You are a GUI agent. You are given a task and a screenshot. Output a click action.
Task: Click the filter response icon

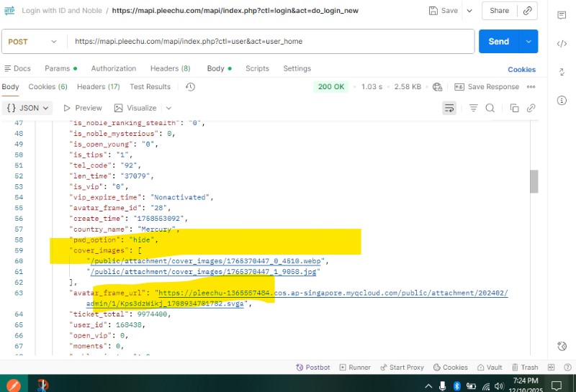(473, 108)
